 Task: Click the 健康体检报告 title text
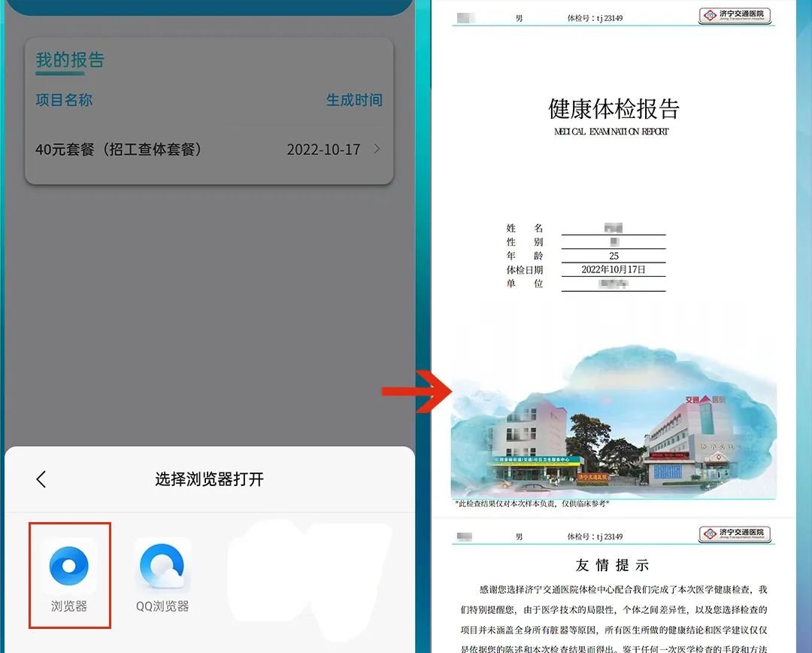[x=614, y=108]
